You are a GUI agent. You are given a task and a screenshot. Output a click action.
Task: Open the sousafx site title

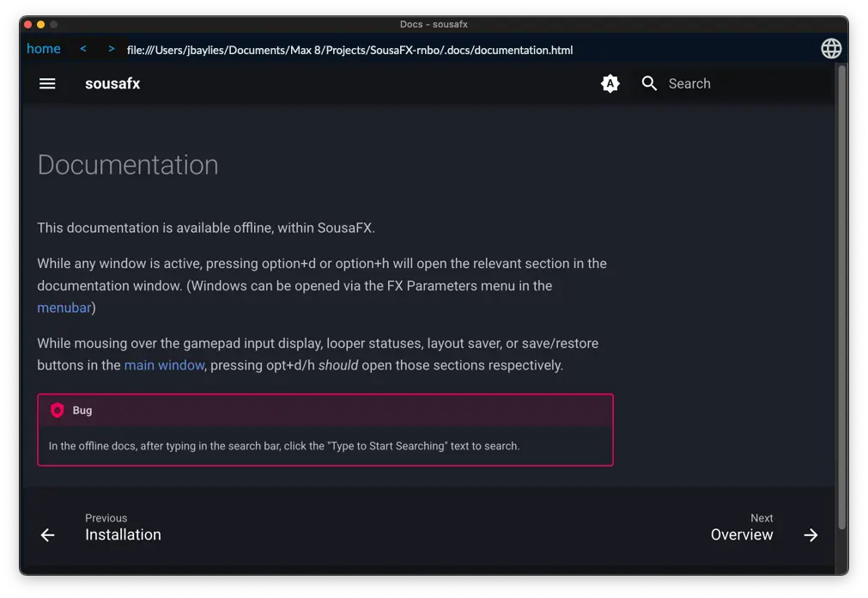click(112, 83)
